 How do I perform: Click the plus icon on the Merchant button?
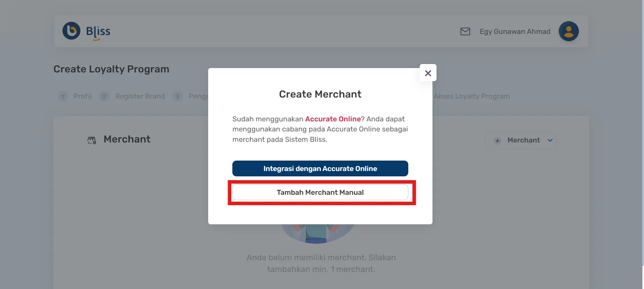click(497, 140)
